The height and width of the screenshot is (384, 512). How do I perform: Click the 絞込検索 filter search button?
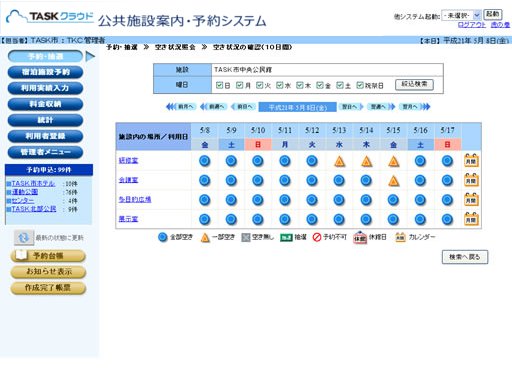pos(414,84)
